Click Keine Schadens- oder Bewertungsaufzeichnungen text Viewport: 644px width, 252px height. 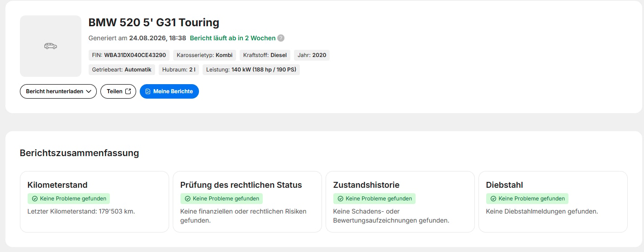391,216
